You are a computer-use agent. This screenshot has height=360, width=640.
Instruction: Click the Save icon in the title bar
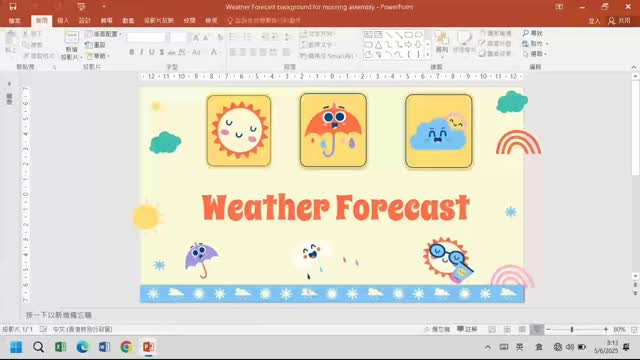click(13, 7)
